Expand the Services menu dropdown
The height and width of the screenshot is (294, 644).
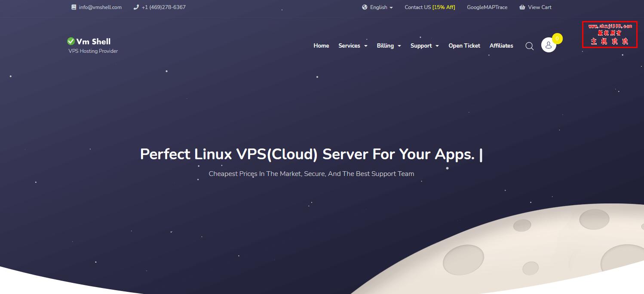[353, 45]
